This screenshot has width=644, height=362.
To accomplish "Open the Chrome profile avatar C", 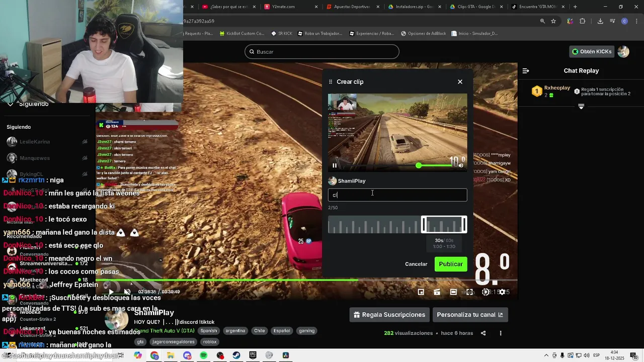I will coord(624,21).
